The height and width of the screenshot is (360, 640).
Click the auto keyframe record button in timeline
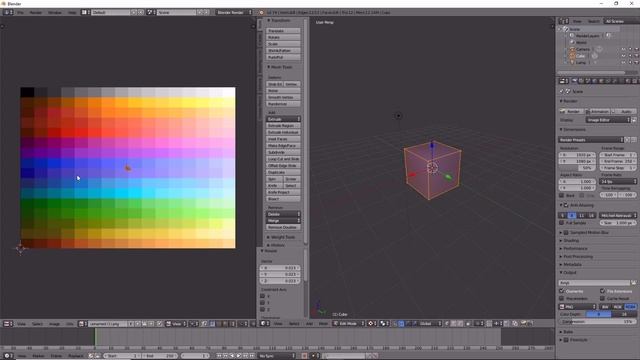coord(304,356)
